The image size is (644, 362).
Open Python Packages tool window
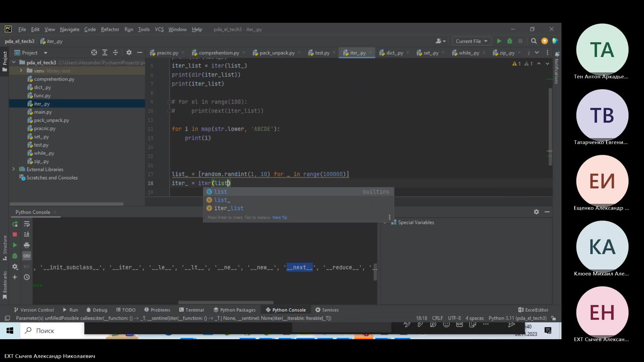[234, 310]
